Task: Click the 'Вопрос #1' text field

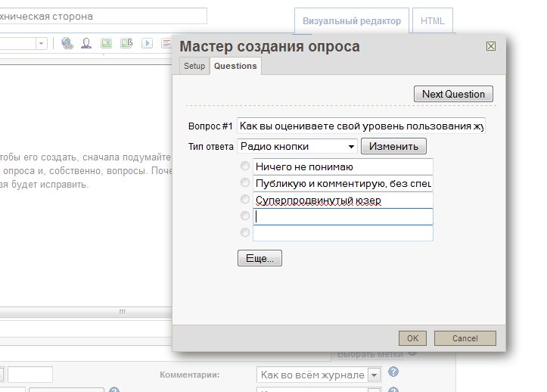Action: (x=361, y=126)
